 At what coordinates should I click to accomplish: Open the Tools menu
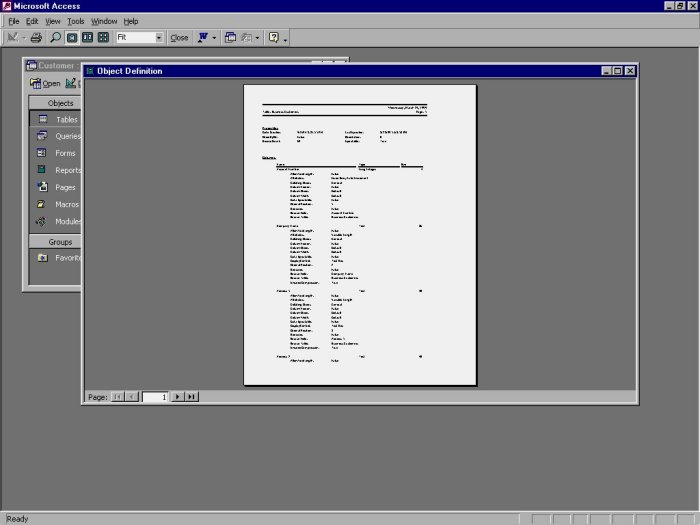pyautogui.click(x=76, y=21)
